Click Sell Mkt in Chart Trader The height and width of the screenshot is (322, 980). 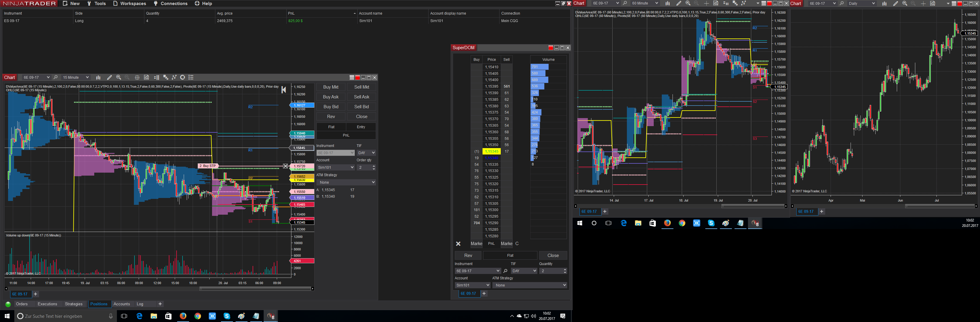361,87
